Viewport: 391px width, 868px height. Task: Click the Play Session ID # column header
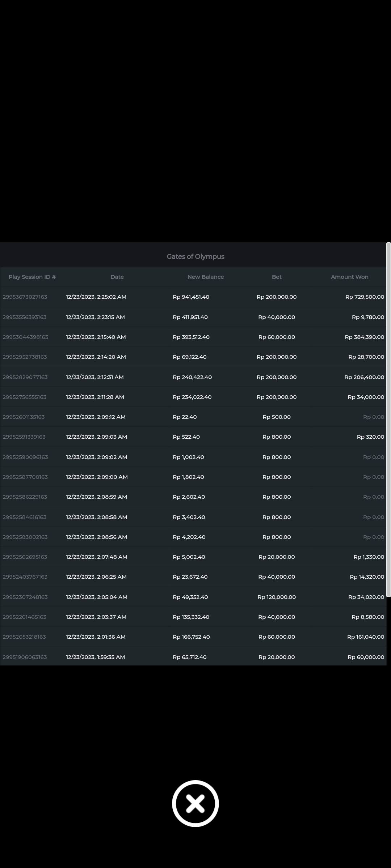32,277
